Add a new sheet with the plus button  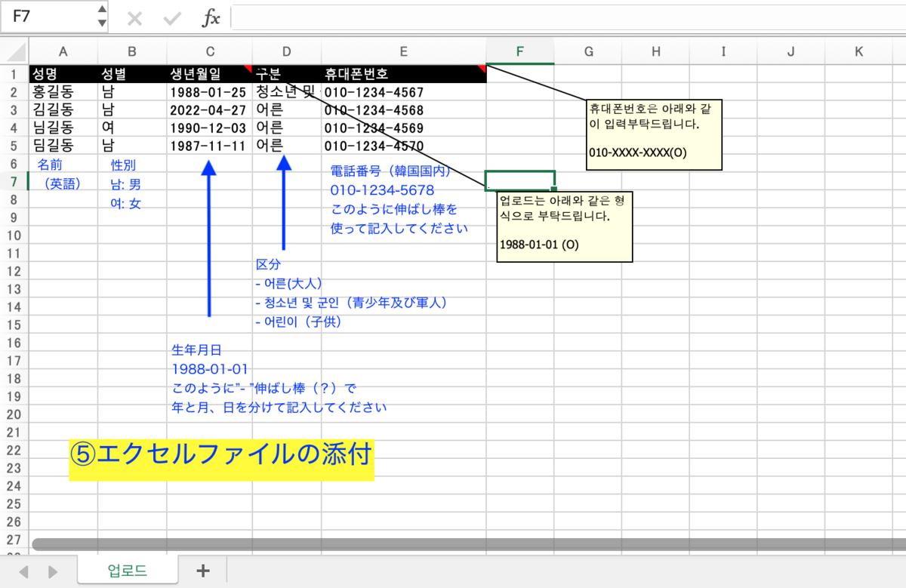click(202, 571)
